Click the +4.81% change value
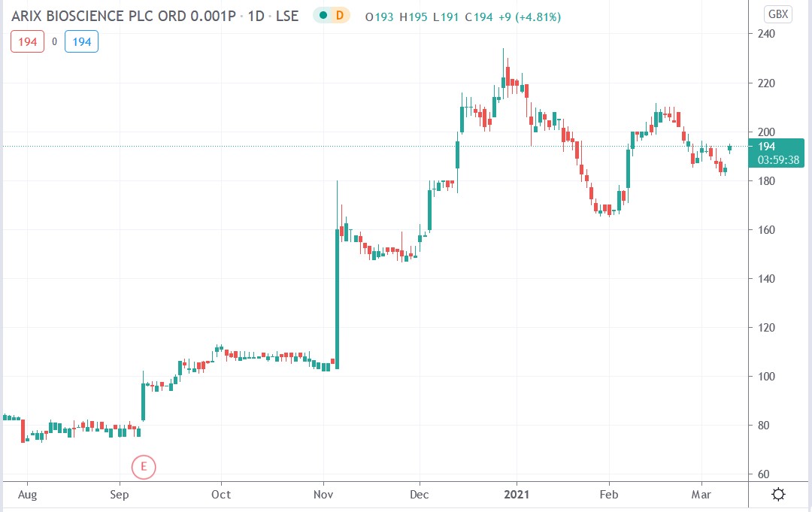This screenshot has width=812, height=512. pyautogui.click(x=539, y=14)
